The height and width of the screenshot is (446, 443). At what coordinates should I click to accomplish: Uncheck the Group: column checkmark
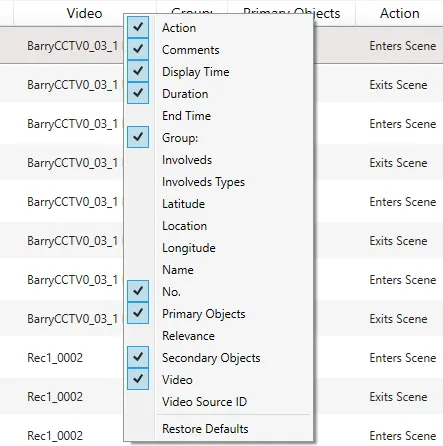point(138,137)
